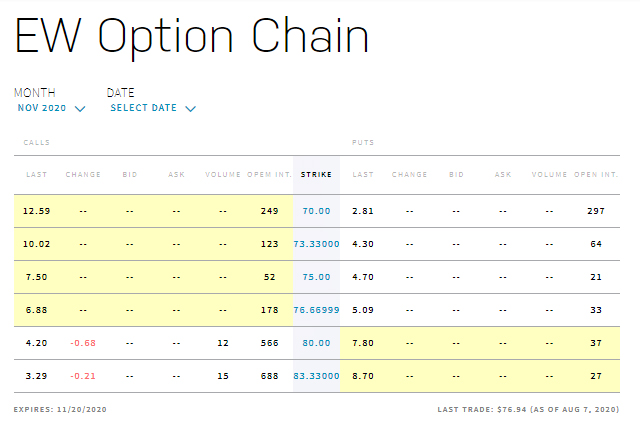Select the calls last price 12.59
The height and width of the screenshot is (428, 640).
pos(36,211)
